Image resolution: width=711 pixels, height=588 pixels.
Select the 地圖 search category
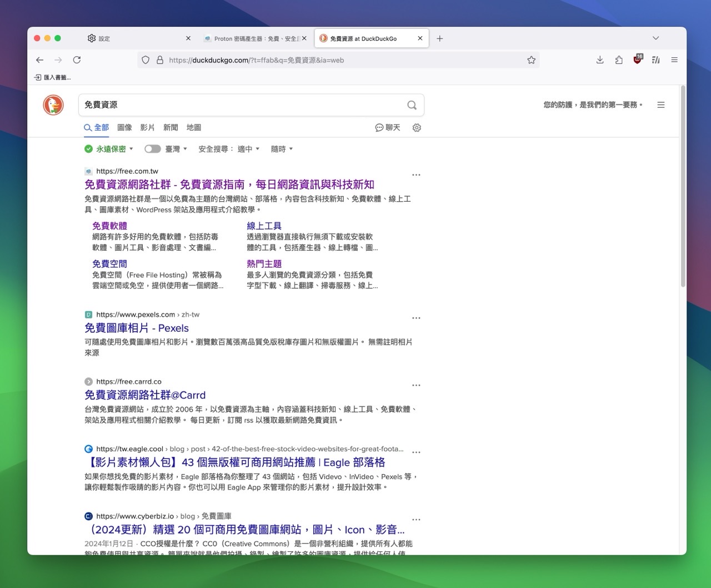coord(194,128)
